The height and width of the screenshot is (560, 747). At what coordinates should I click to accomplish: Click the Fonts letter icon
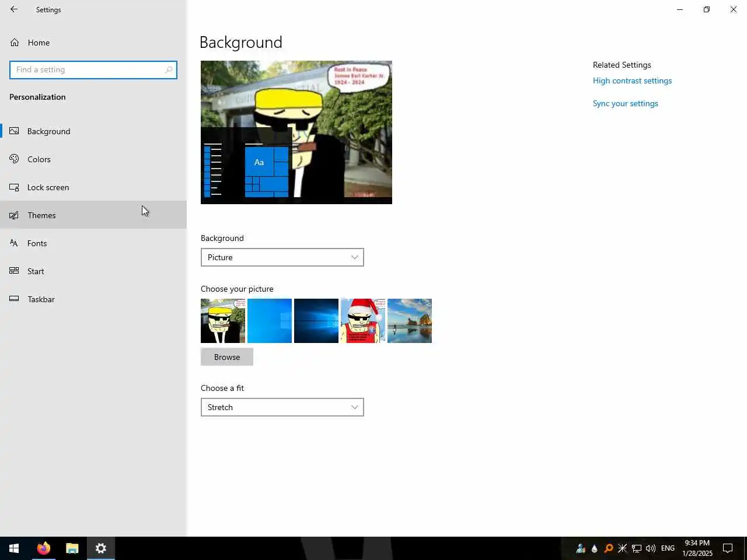click(x=14, y=243)
